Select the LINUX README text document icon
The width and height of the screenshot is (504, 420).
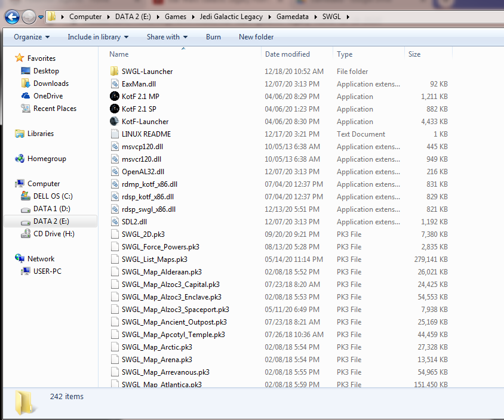pos(115,134)
